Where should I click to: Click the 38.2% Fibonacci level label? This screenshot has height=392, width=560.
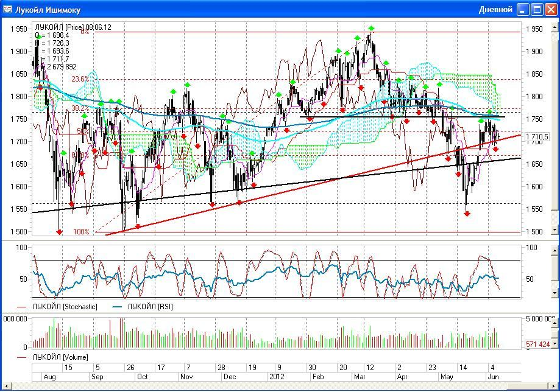[80, 108]
